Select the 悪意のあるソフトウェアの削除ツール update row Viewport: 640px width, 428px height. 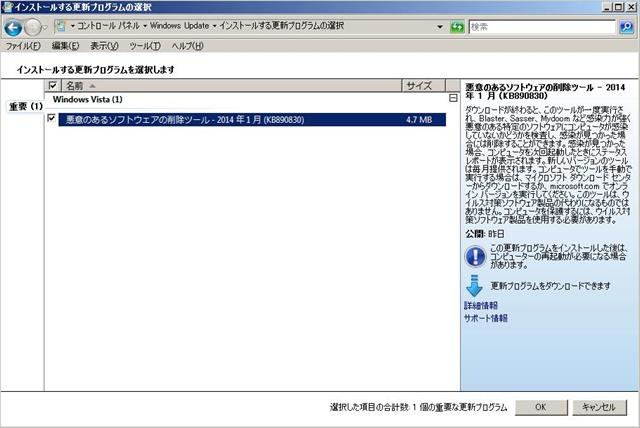(252, 120)
